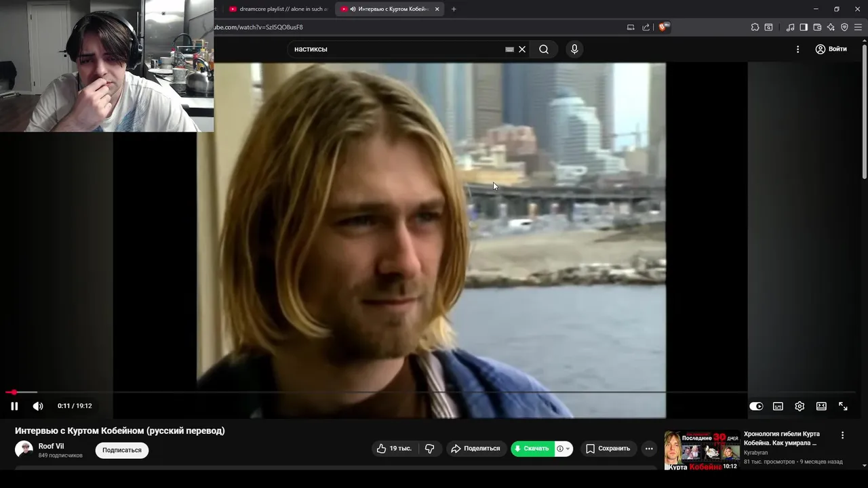Click the green Скачать download button
The image size is (868, 488).
pyautogui.click(x=532, y=449)
